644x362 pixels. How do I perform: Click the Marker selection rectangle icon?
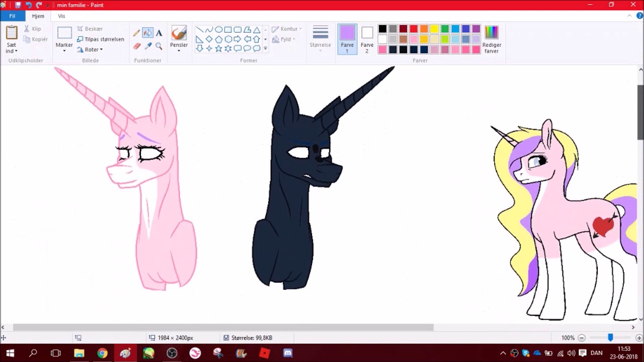point(64,33)
